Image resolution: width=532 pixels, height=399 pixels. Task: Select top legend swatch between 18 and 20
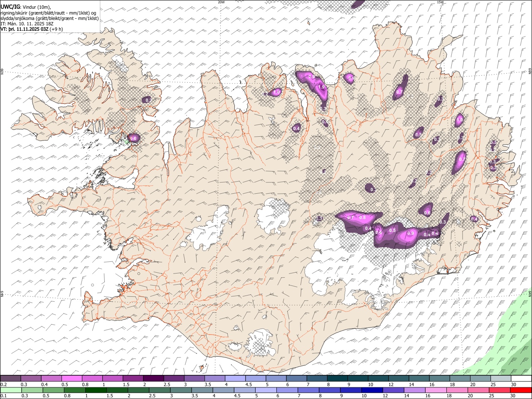point(460,379)
